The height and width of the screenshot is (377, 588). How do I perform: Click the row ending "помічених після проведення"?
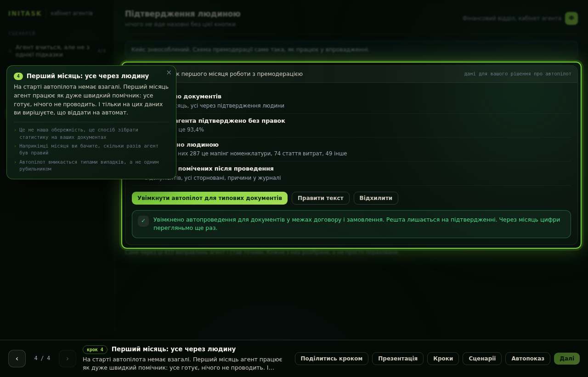[351, 173]
